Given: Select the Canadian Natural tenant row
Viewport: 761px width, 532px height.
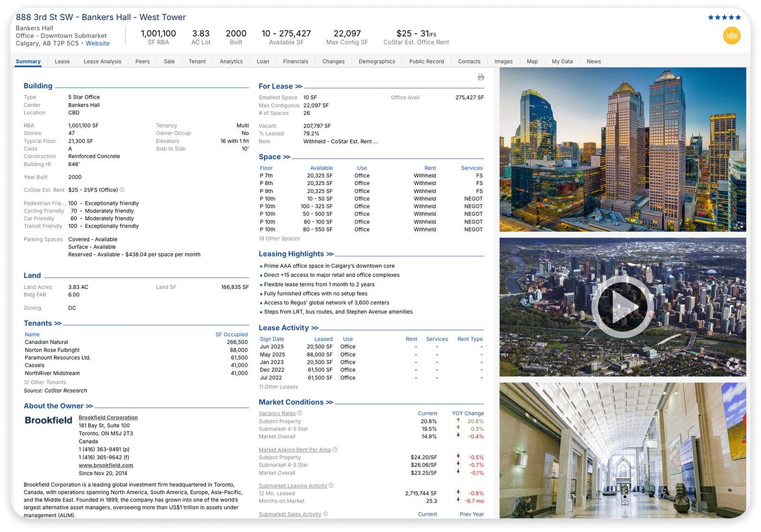Looking at the screenshot, I should pyautogui.click(x=136, y=342).
